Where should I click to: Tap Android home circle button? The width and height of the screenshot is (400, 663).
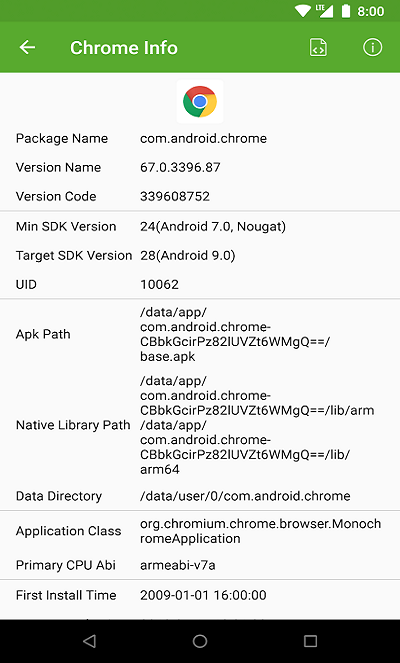[200, 641]
